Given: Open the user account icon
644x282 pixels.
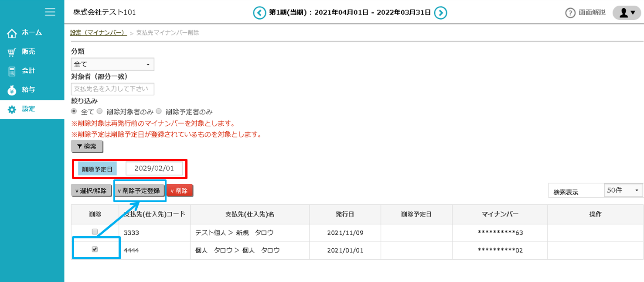Looking at the screenshot, I should tap(627, 12).
